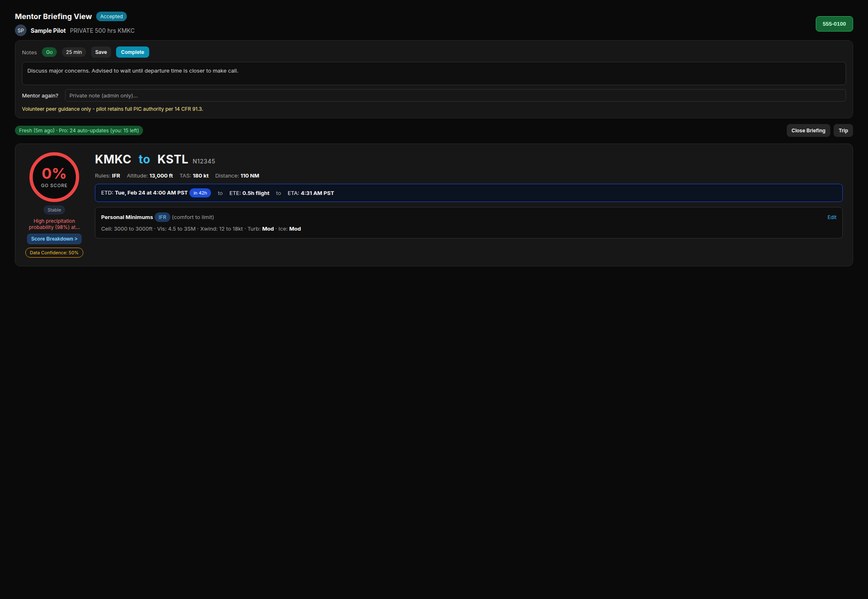Viewport: 868px width, 599px height.
Task: Mark the briefing as Complete
Action: (x=133, y=52)
